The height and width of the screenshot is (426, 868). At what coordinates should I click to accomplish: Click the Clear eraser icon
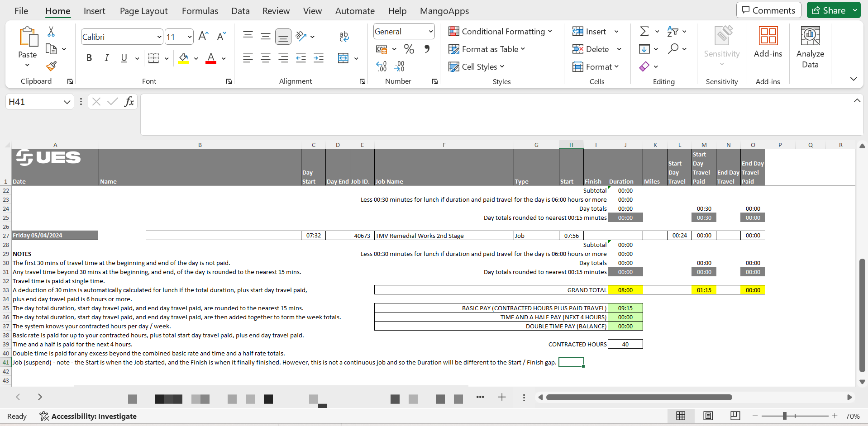tap(644, 66)
